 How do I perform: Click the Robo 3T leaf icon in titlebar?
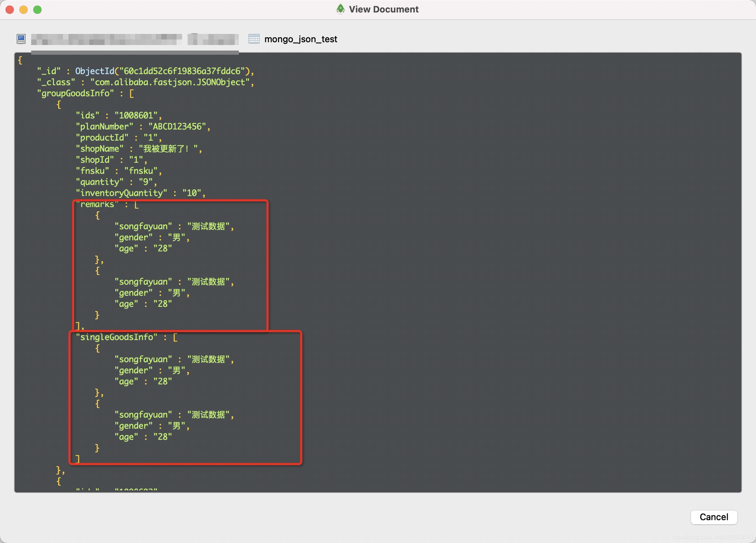[x=340, y=9]
